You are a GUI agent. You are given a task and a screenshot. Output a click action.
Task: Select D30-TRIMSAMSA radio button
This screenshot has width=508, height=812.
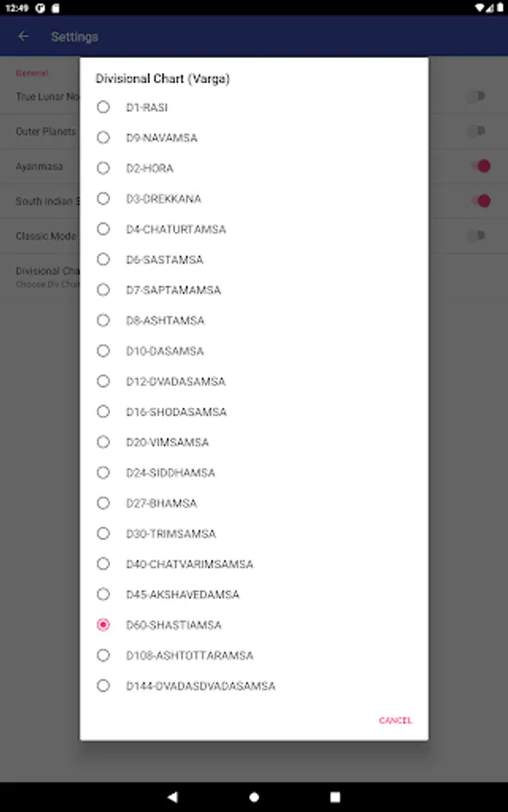(x=254, y=533)
